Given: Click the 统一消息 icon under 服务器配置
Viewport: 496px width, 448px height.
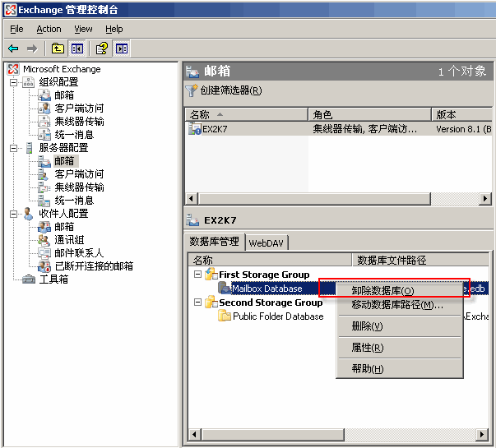Looking at the screenshot, I should [44, 201].
